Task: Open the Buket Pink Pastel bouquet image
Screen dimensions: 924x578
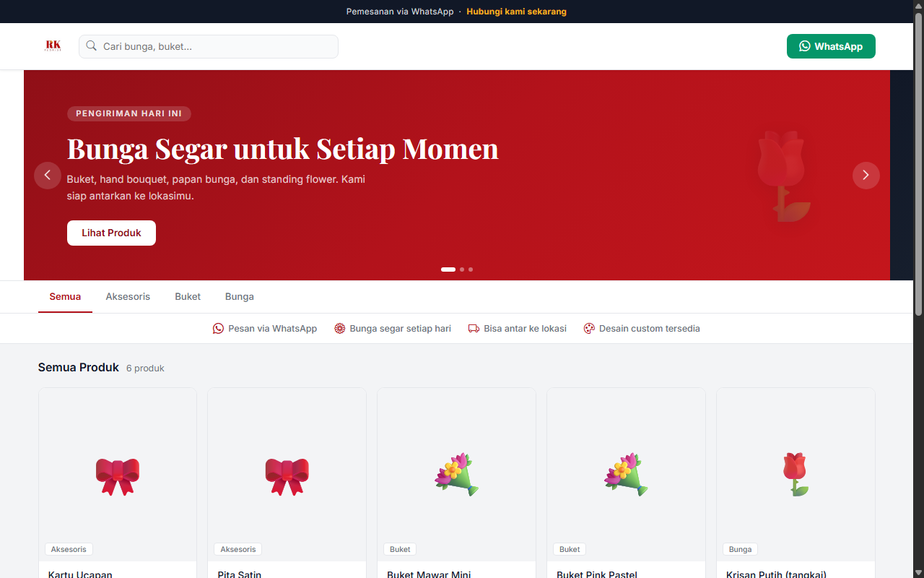Action: coord(627,475)
